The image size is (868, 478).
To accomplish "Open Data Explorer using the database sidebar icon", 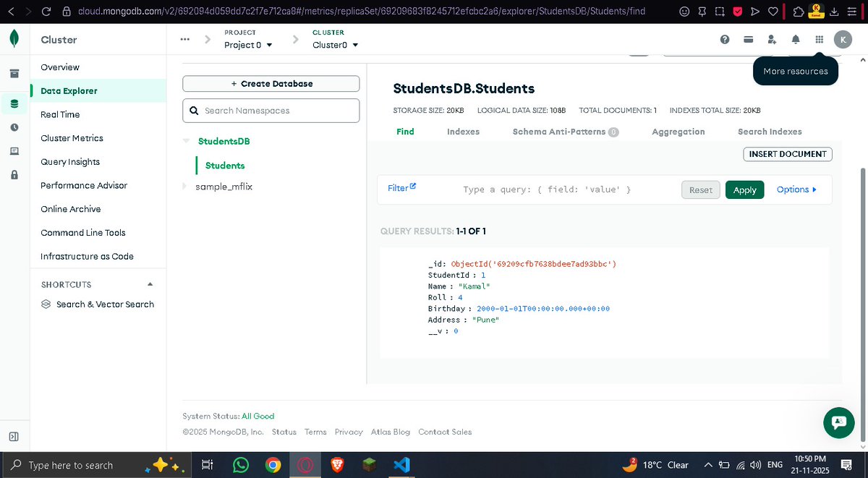I will coord(14,103).
